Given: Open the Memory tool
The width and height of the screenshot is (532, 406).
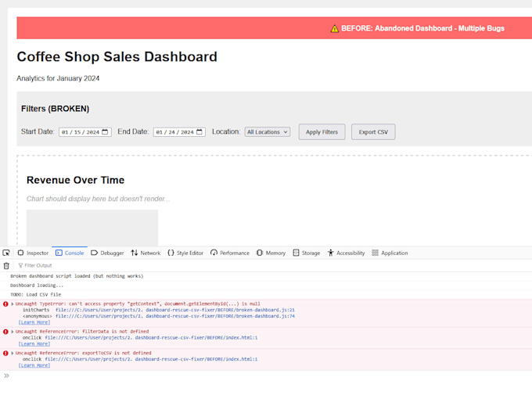Looking at the screenshot, I should tap(271, 253).
